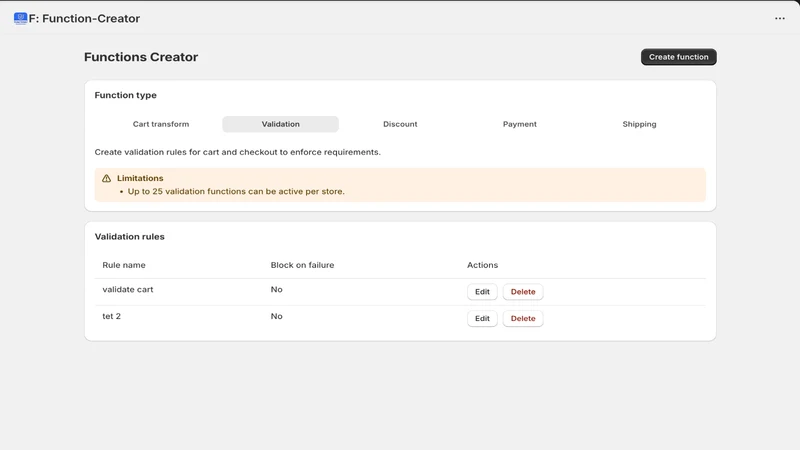
Task: Open the three-dot more options menu
Action: [x=780, y=18]
